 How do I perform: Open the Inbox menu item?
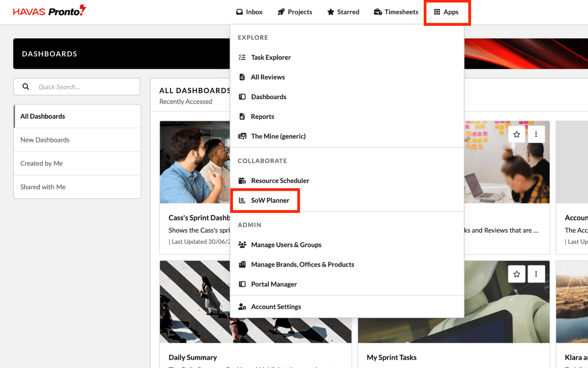[x=249, y=12]
